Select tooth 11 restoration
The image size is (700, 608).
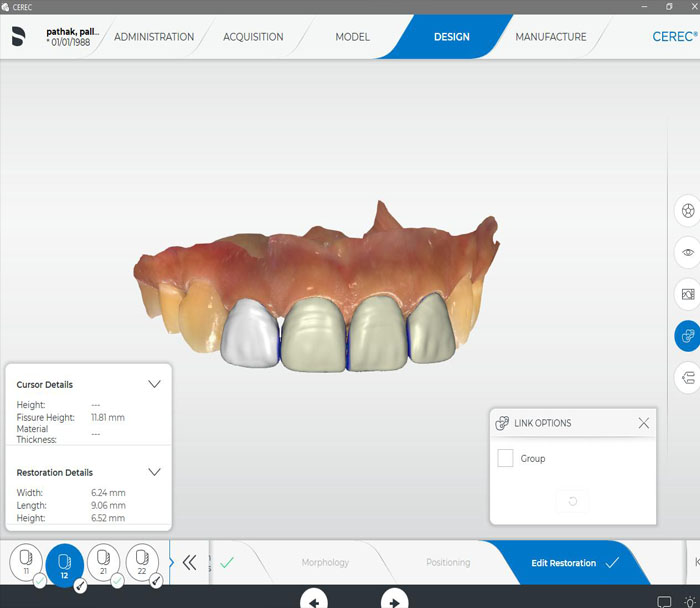tap(26, 562)
